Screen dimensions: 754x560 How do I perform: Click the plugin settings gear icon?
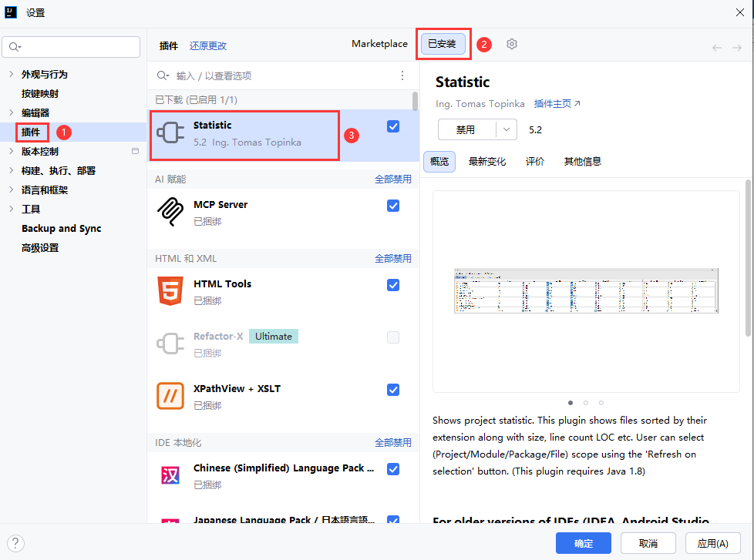pyautogui.click(x=512, y=44)
